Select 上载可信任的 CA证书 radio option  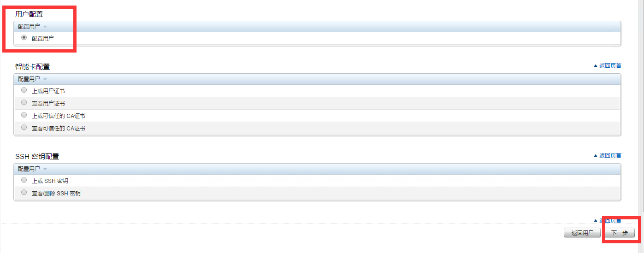[x=24, y=115]
